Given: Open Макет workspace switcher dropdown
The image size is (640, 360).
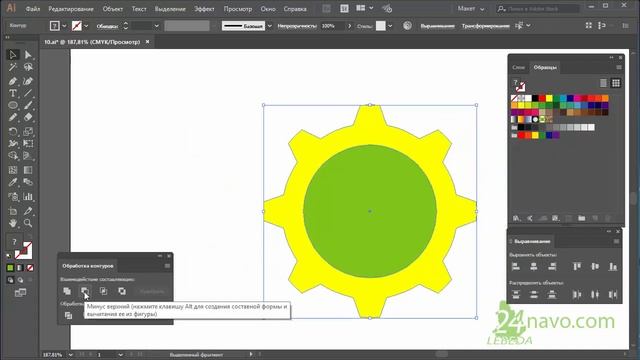Looking at the screenshot, I should tap(482, 9).
